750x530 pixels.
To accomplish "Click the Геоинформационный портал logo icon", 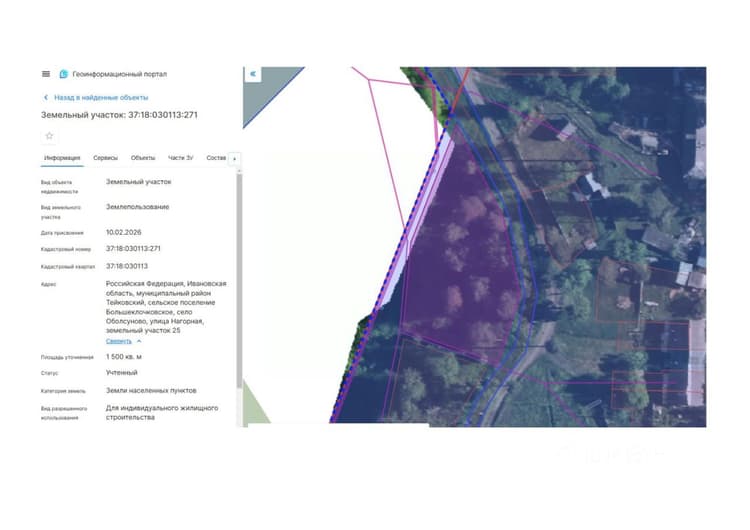I will pyautogui.click(x=64, y=74).
